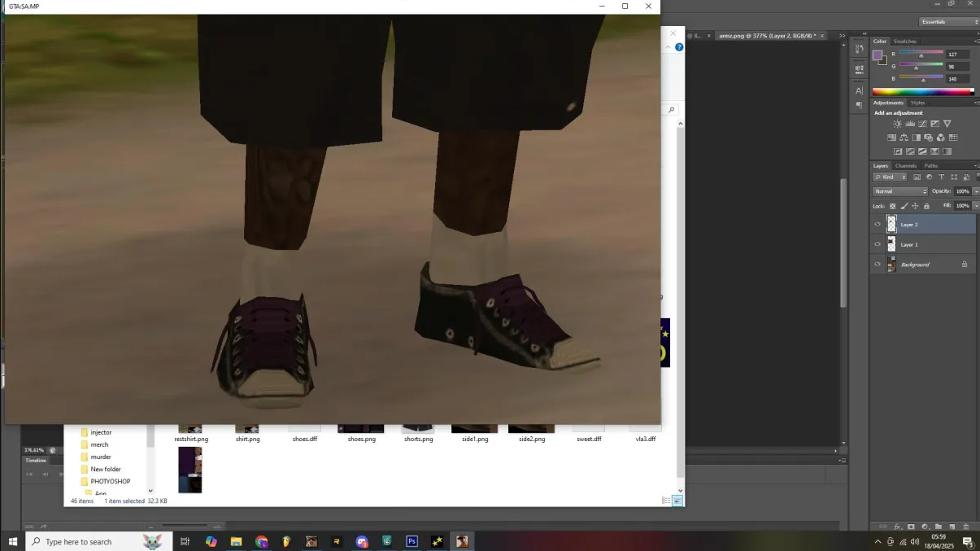Open the Opacity slider dropdown arrow

975,191
